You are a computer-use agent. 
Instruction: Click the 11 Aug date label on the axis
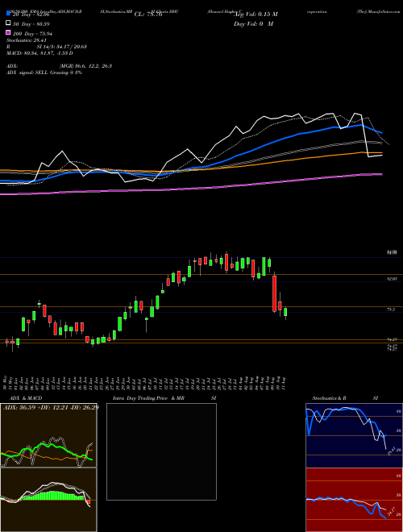click(x=285, y=383)
